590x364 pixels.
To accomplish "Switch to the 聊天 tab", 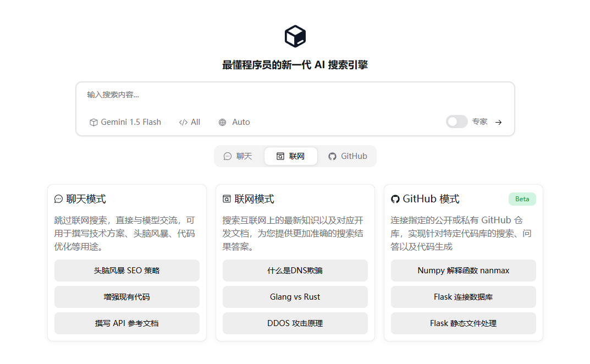I will tap(238, 156).
